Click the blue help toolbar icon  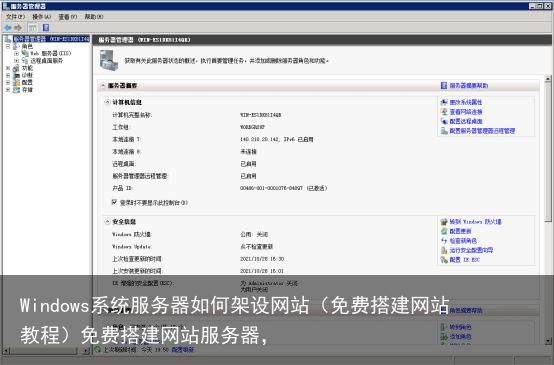pos(46,28)
